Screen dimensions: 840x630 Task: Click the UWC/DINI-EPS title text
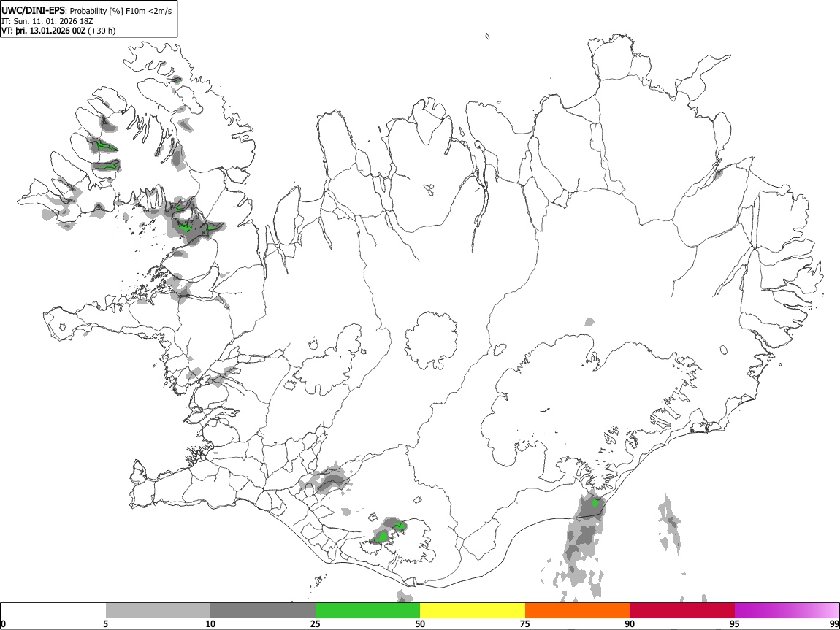(x=34, y=11)
